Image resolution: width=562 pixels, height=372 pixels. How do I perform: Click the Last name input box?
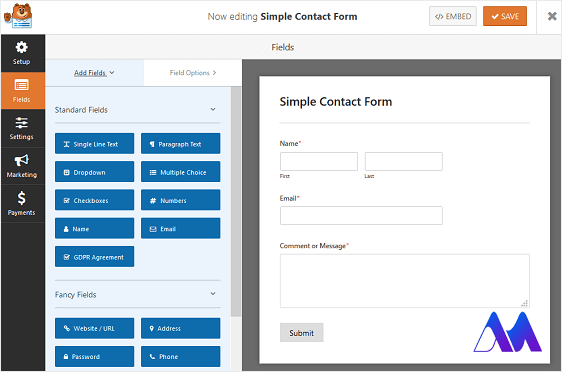tap(404, 161)
